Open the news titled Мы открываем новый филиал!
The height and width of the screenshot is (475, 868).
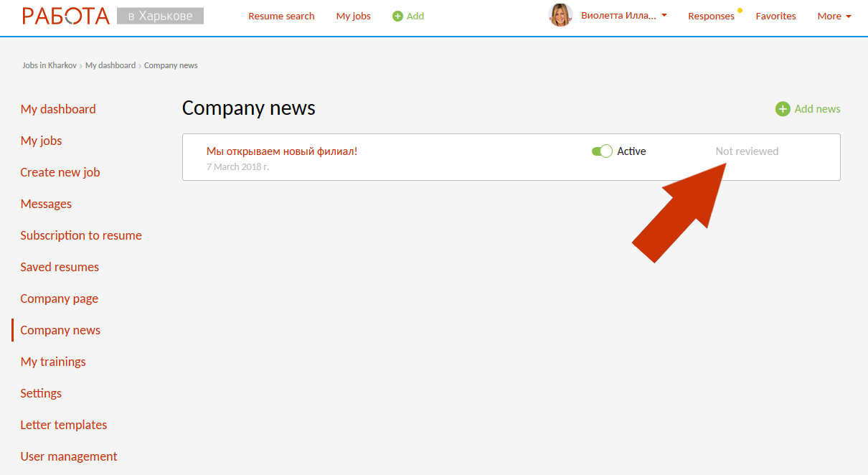(281, 151)
